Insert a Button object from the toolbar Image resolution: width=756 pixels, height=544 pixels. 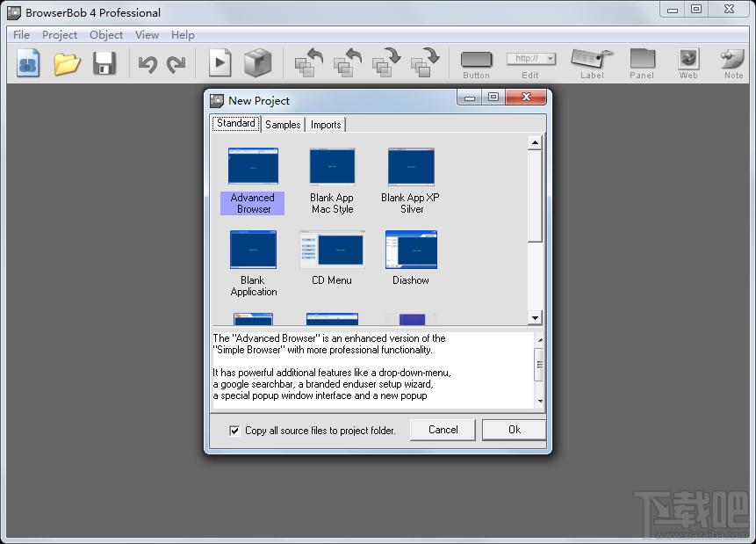pos(477,64)
